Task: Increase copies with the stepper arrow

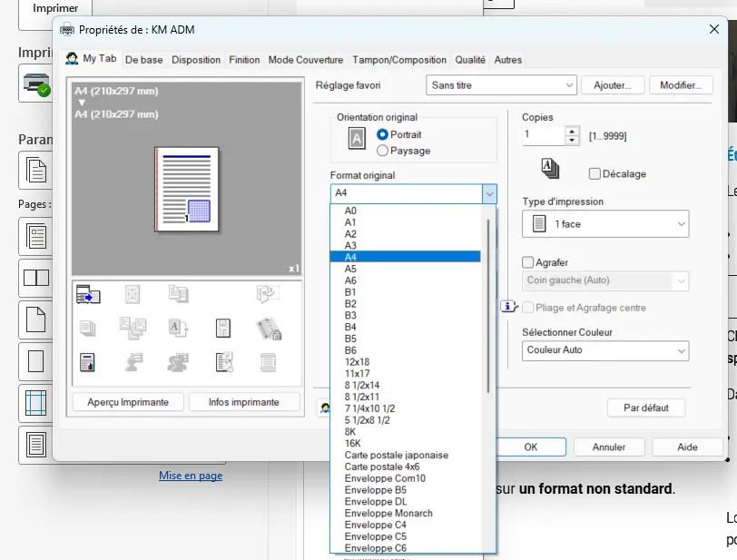Action: tap(573, 131)
